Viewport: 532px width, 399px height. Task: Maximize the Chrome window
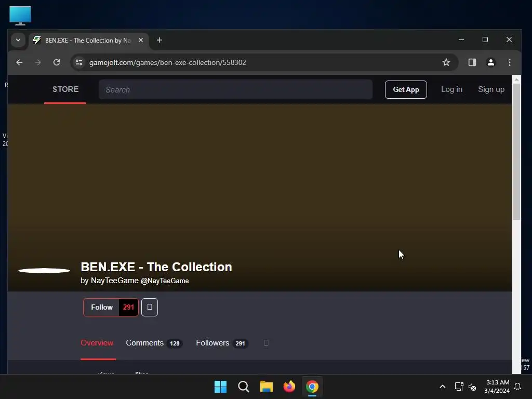point(485,39)
